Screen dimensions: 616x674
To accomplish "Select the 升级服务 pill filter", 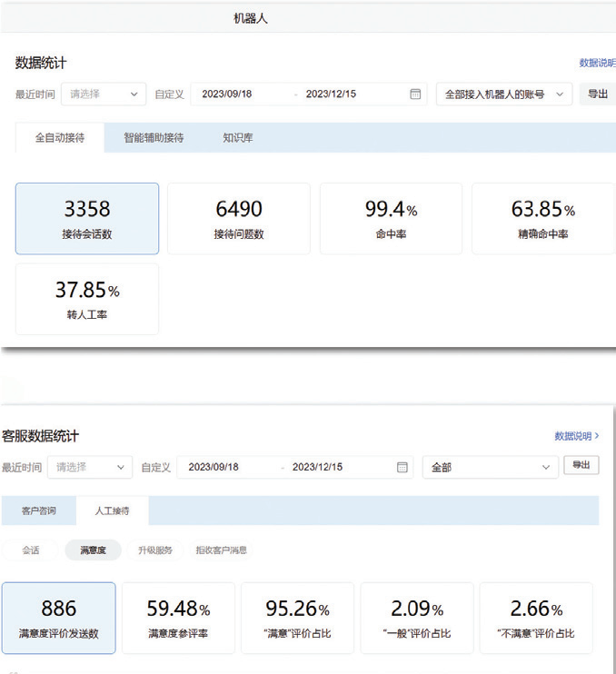I will pyautogui.click(x=154, y=550).
